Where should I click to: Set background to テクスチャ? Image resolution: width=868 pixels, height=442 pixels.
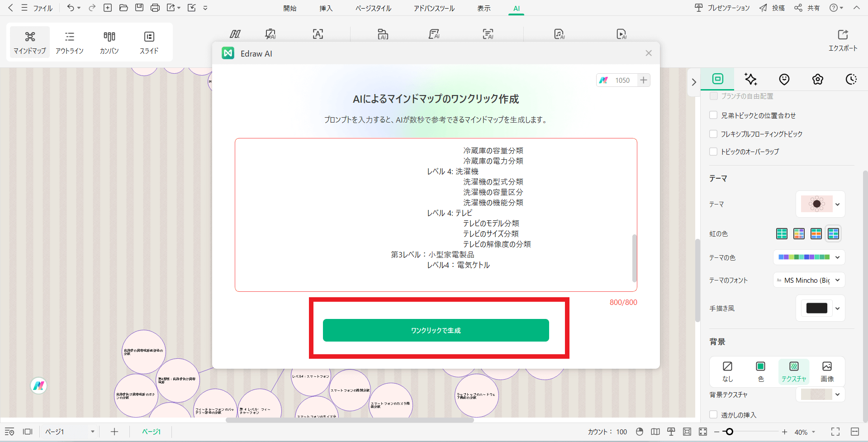tap(794, 371)
